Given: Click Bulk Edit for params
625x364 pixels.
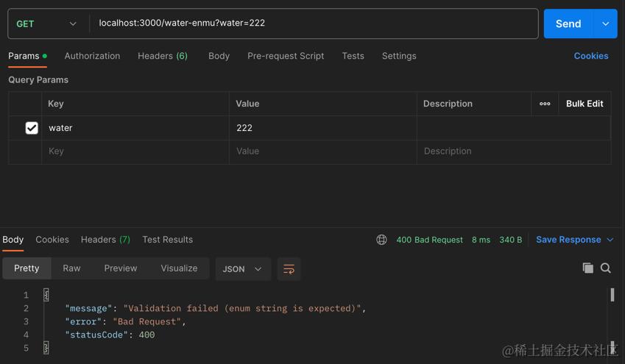Looking at the screenshot, I should pos(585,104).
